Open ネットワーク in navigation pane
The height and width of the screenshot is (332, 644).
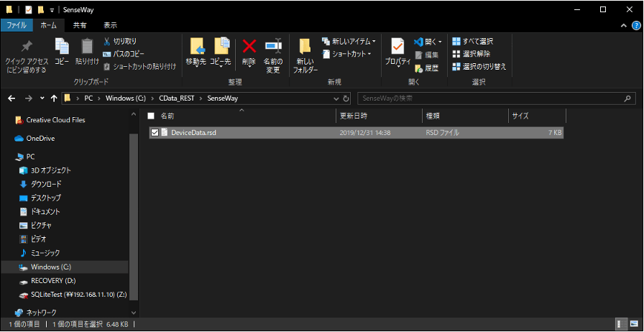pyautogui.click(x=41, y=313)
